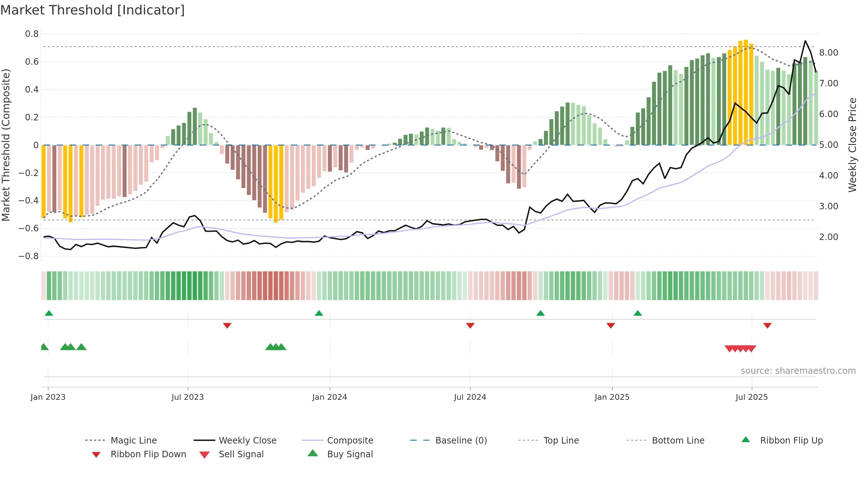The image size is (868, 488).
Task: Click the darkest green ribbon segment near Jul 2023
Action: [x=195, y=286]
